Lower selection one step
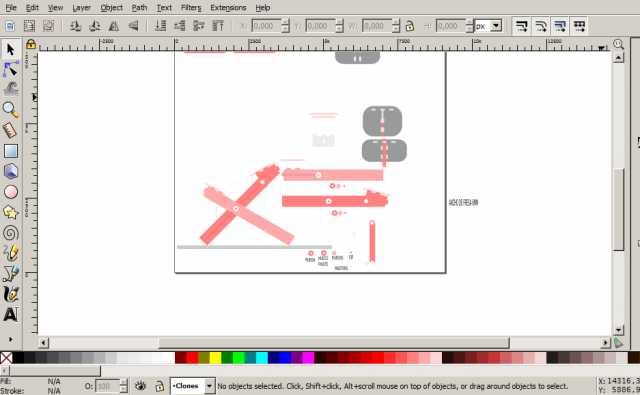This screenshot has width=640, height=395. coord(179,26)
